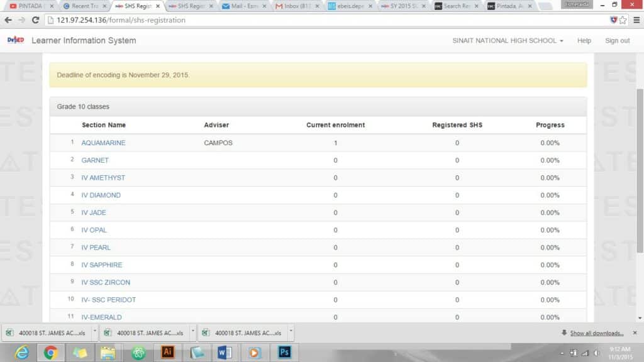Reload the page with refresh icon
Screen dimensions: 644x362
click(x=35, y=20)
